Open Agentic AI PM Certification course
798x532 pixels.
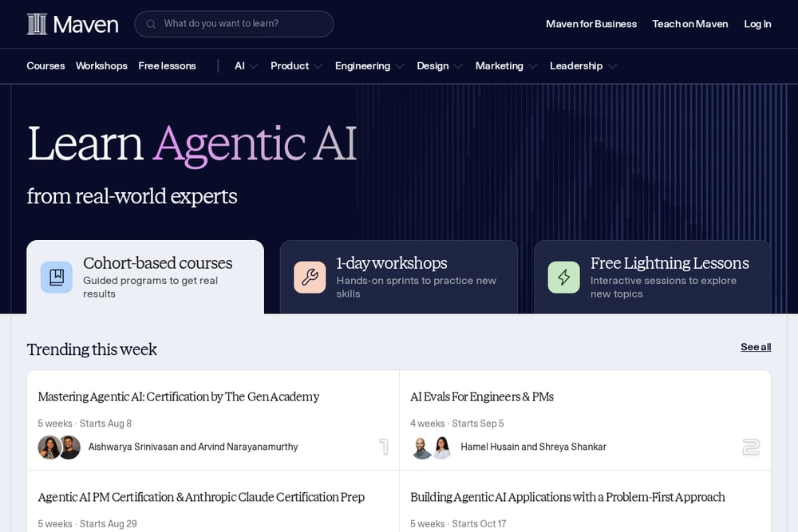pos(201,497)
